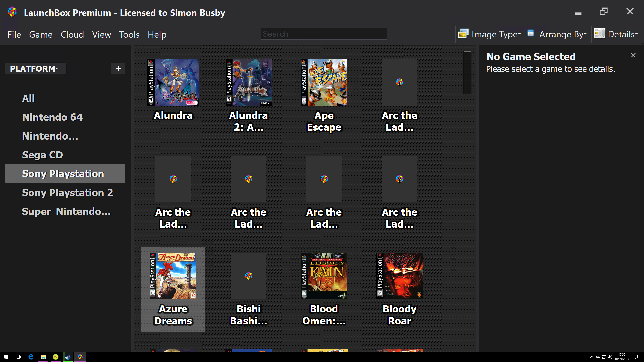This screenshot has width=644, height=362.
Task: Open the Action Center notifications
Action: click(x=636, y=357)
